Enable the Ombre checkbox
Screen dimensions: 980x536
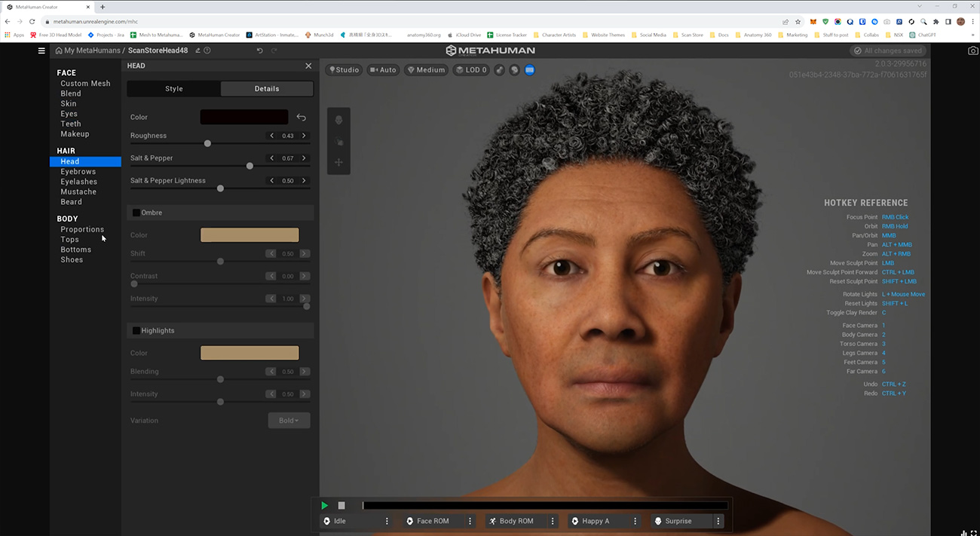[136, 213]
